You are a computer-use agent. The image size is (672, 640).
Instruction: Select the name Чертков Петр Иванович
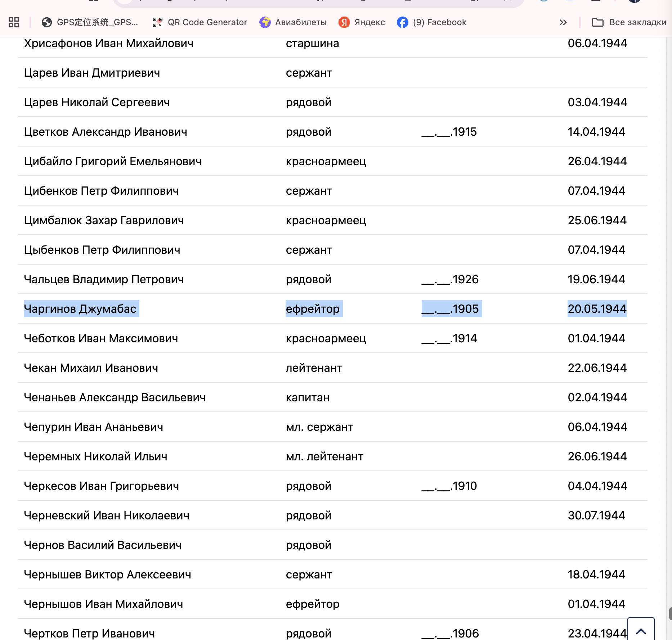pyautogui.click(x=89, y=634)
